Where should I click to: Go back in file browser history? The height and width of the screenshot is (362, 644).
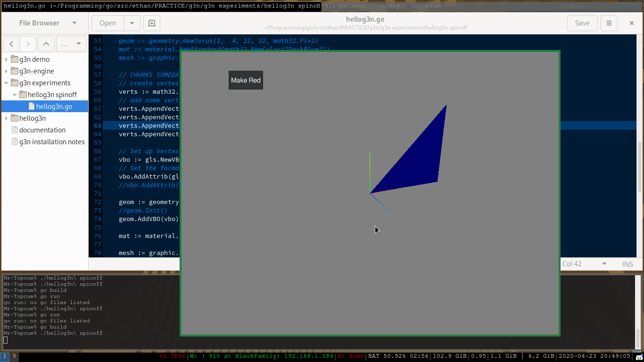[11, 44]
